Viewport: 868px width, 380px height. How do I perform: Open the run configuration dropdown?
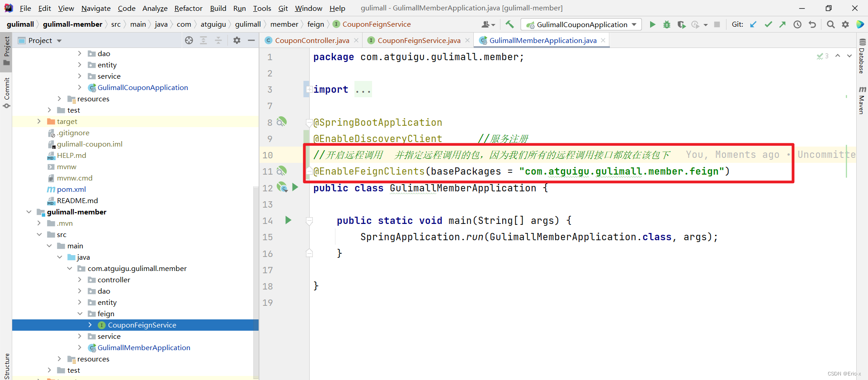click(x=582, y=24)
